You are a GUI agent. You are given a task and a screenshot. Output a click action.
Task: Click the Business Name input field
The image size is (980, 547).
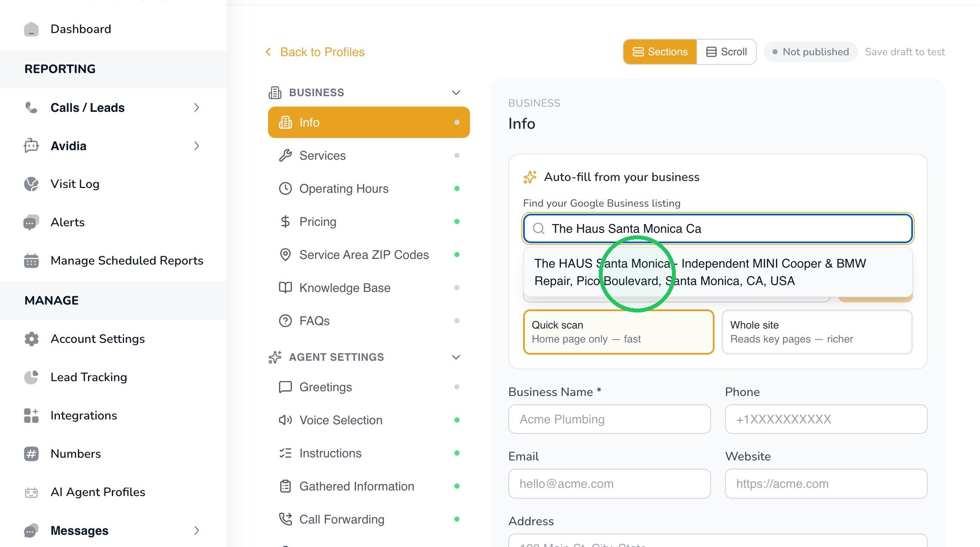click(609, 419)
